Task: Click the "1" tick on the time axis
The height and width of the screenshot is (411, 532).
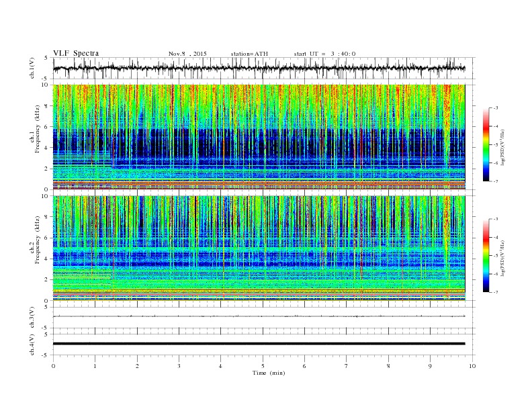Action: (95, 366)
